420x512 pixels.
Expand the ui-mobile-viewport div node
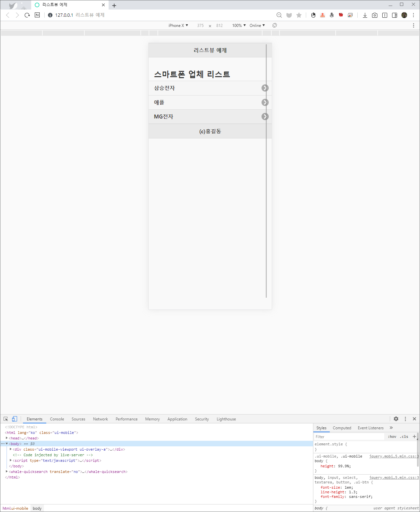10,449
